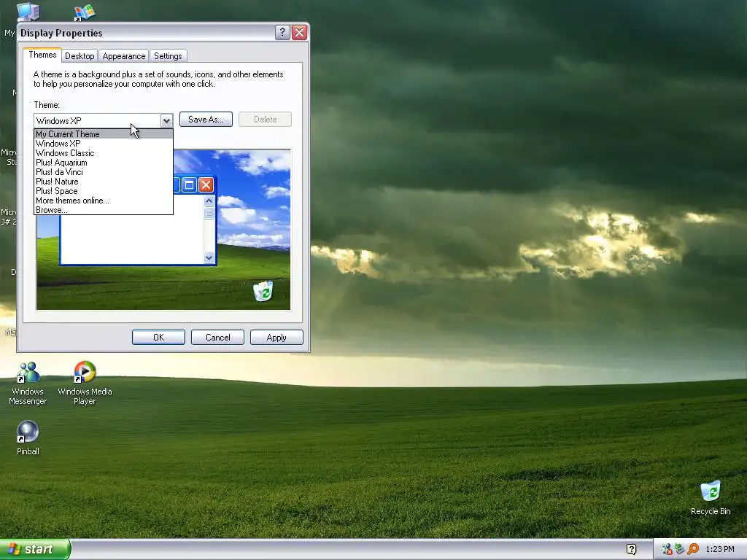Switch to the Appearance tab
Image resolution: width=747 pixels, height=560 pixels.
pyautogui.click(x=124, y=55)
